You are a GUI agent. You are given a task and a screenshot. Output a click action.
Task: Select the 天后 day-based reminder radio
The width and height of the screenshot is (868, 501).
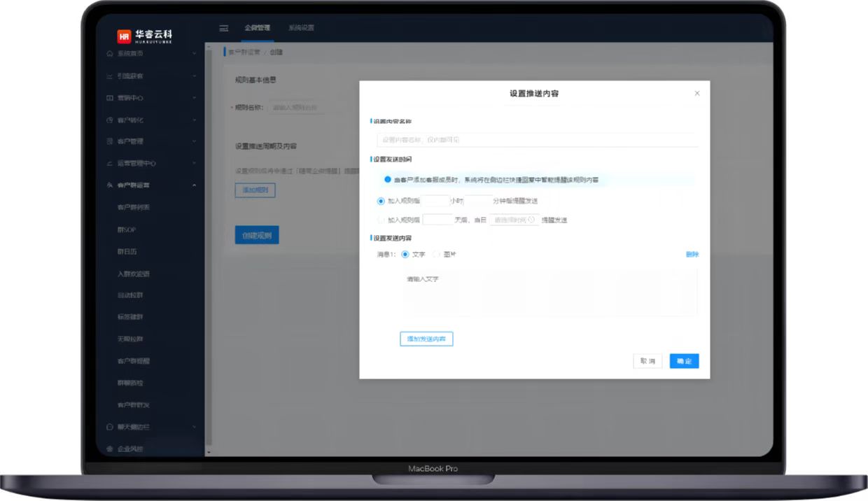(381, 220)
